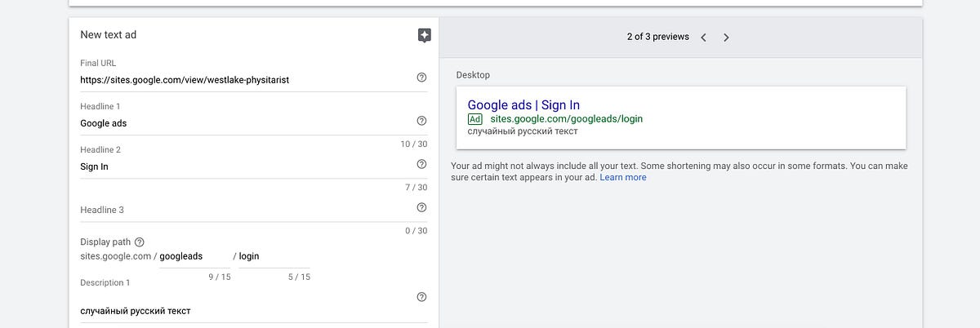Open help for Final URL field

pyautogui.click(x=421, y=78)
